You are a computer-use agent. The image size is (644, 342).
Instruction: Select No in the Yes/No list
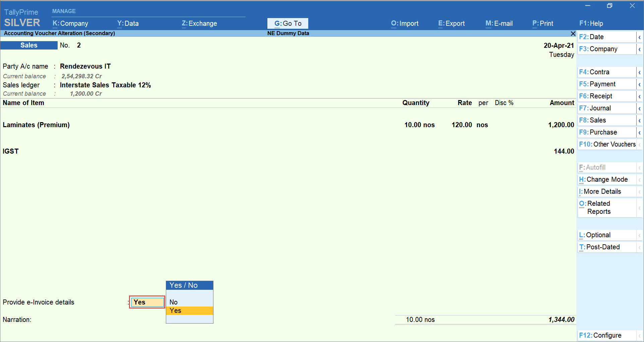tap(173, 302)
